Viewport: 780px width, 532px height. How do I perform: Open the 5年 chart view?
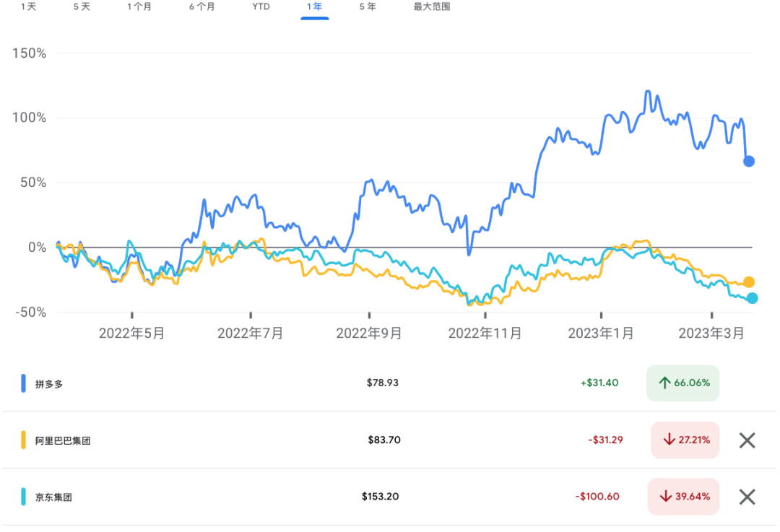coord(367,7)
